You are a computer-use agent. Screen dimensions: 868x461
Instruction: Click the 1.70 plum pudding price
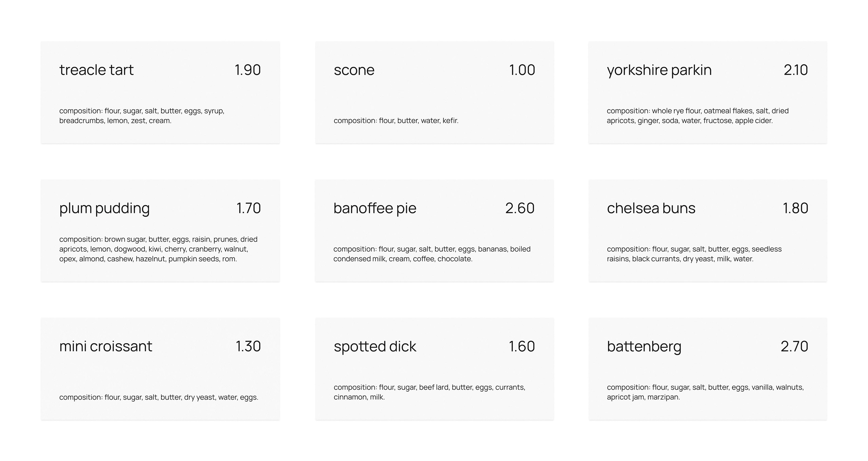coord(248,209)
